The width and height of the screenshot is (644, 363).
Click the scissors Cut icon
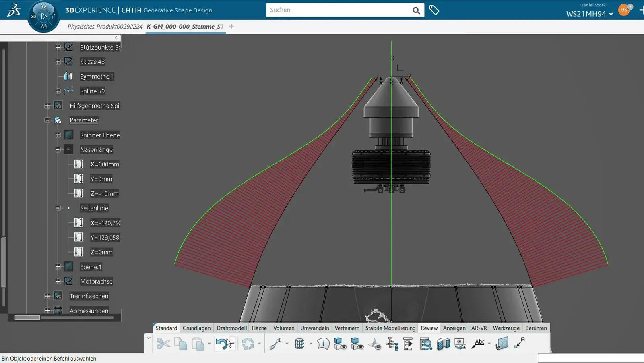pyautogui.click(x=163, y=344)
